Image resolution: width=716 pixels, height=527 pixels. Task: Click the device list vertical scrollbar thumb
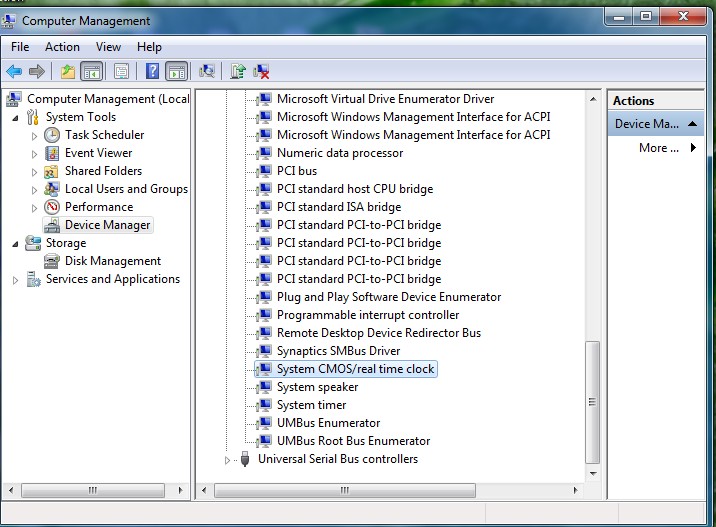coord(592,402)
